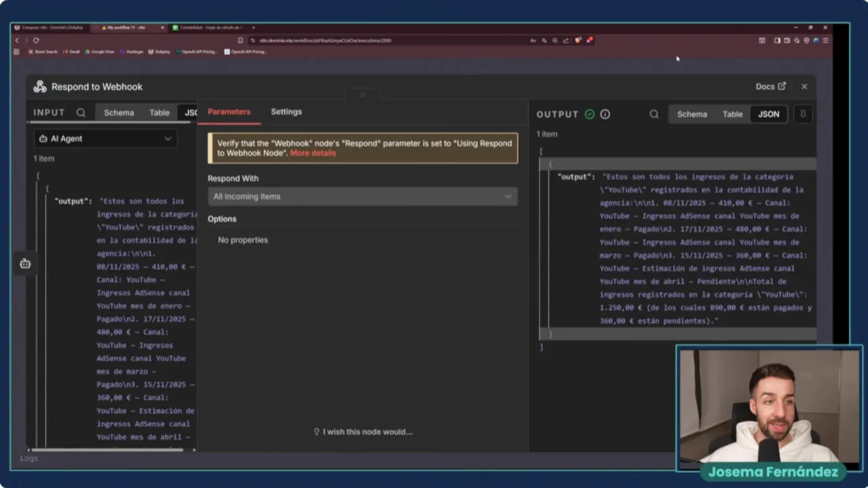Click the browser address bar URL
868x488 pixels.
pos(325,40)
